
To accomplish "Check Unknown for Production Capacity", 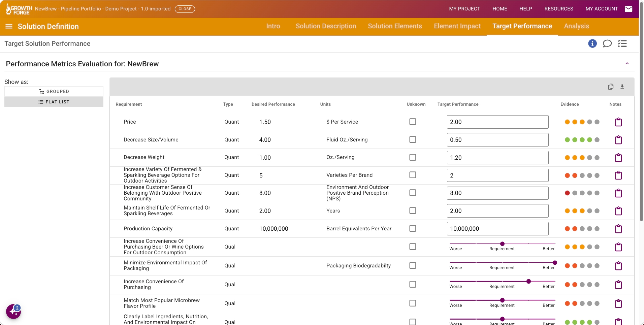I will point(413,228).
